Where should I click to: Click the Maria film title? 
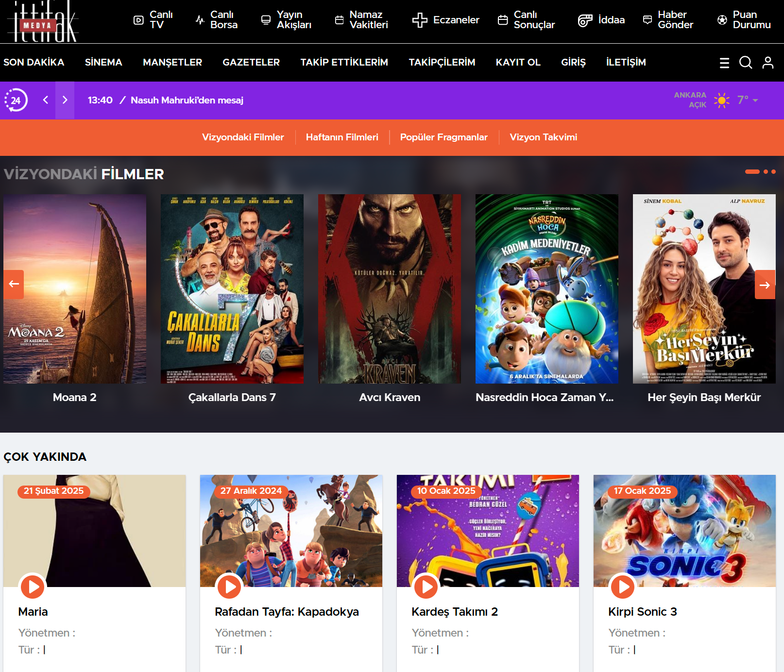click(x=33, y=612)
